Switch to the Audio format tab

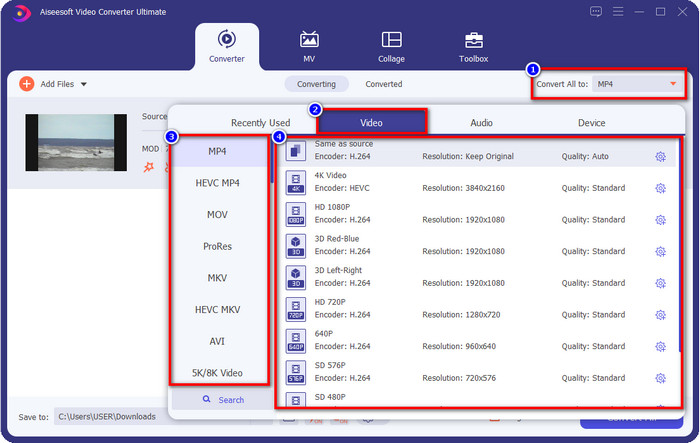point(481,123)
